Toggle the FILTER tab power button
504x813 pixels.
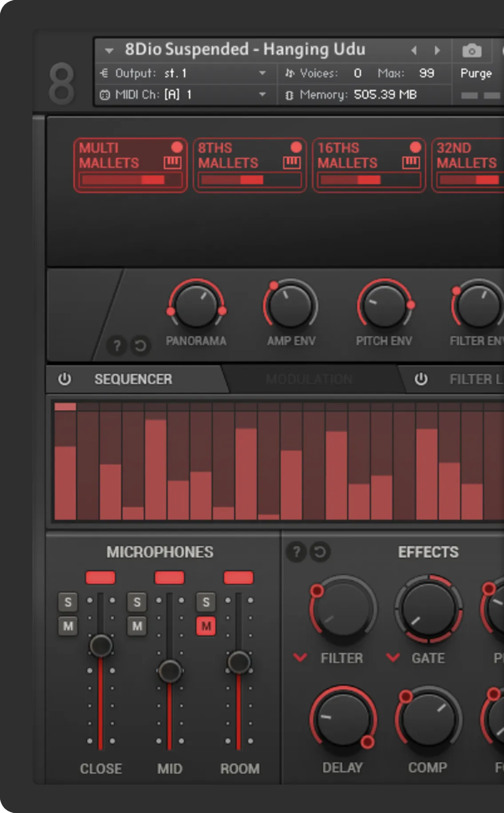pos(421,379)
